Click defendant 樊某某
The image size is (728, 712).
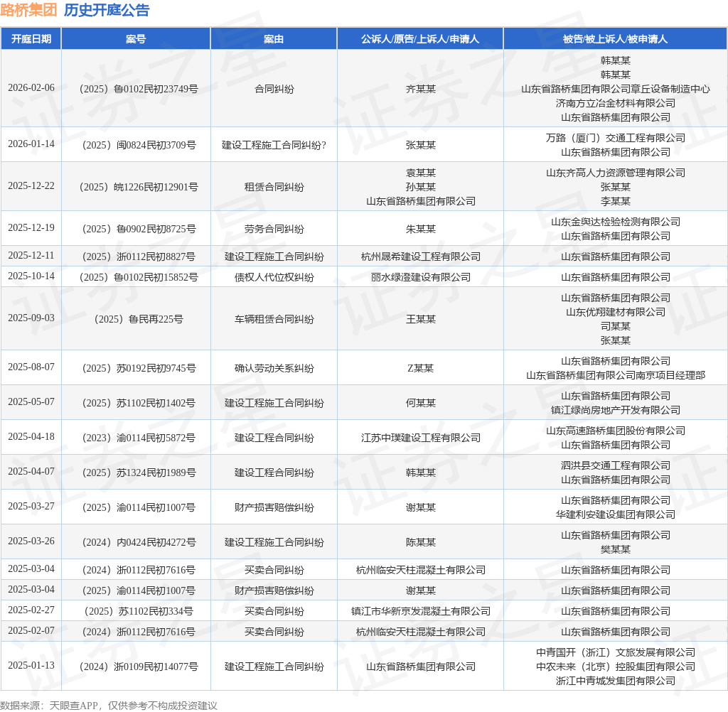pyautogui.click(x=615, y=549)
